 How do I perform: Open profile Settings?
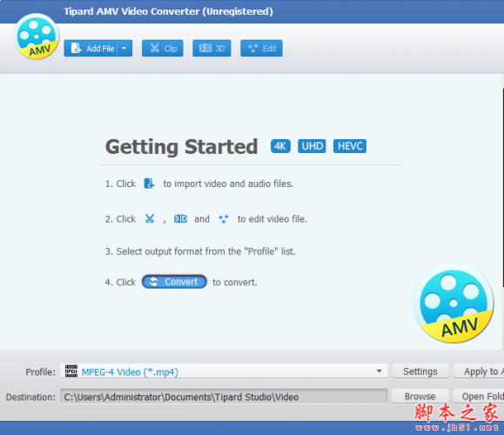pyautogui.click(x=420, y=371)
